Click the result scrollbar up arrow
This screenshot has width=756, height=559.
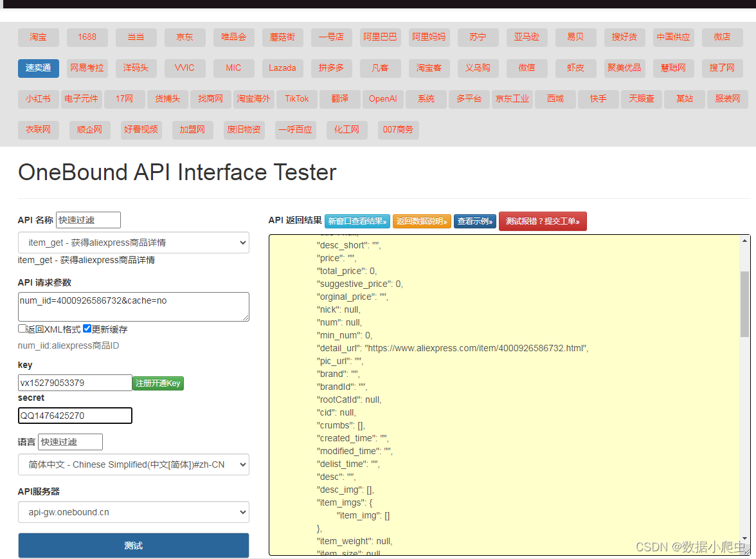(745, 241)
